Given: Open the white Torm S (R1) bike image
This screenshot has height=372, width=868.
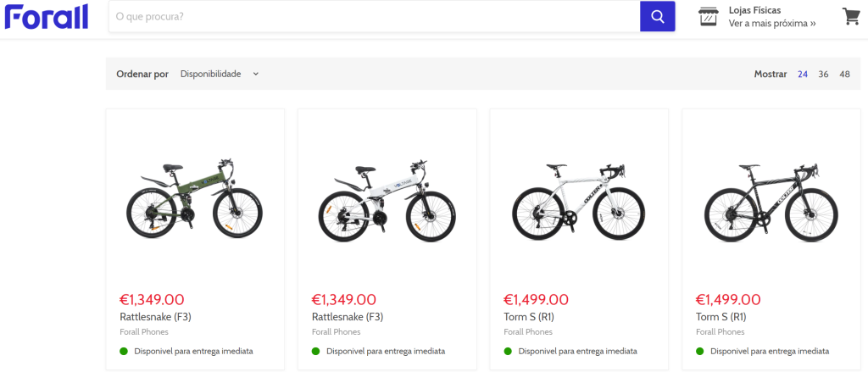Looking at the screenshot, I should (579, 197).
